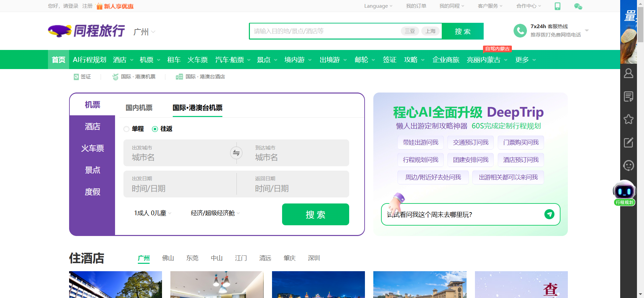This screenshot has height=298, width=644.
Task: Open the smiley customer service icon
Action: point(629,166)
